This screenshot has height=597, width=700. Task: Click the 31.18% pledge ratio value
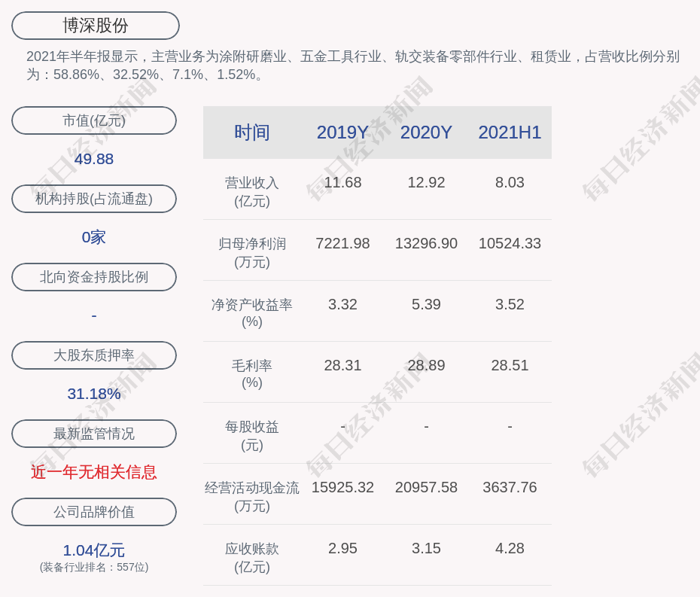tap(94, 394)
